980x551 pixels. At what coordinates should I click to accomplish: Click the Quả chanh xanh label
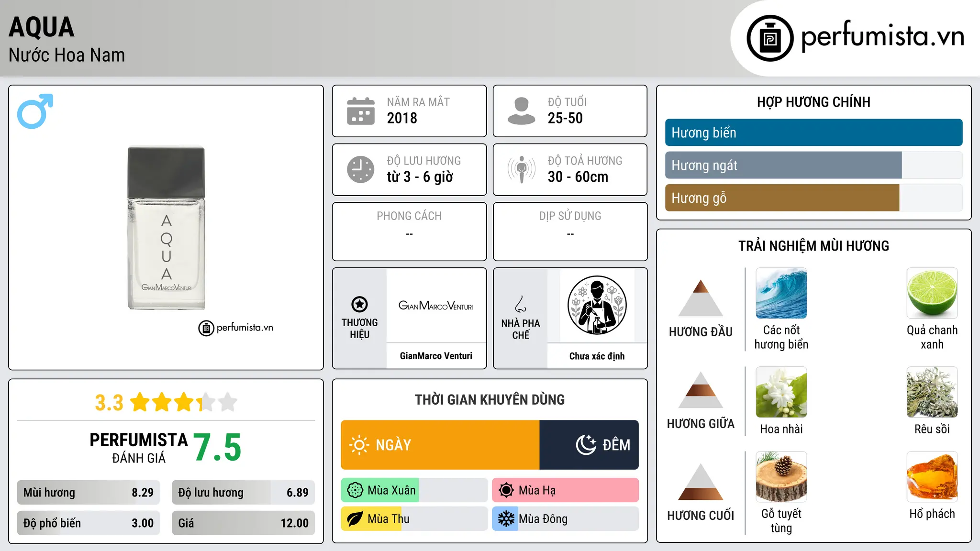coord(932,337)
